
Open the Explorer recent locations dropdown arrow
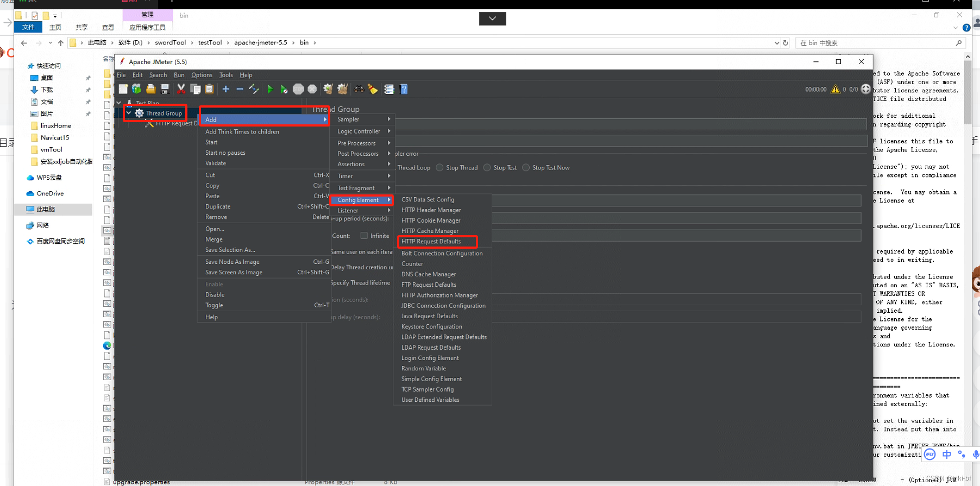(x=51, y=42)
